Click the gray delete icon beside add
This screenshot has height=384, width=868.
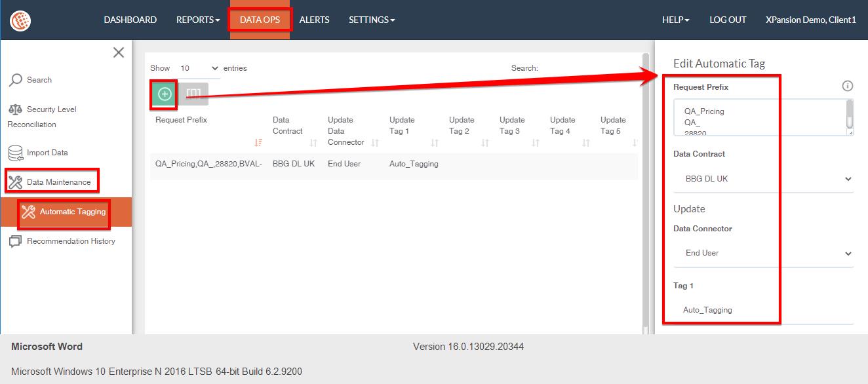coord(193,94)
